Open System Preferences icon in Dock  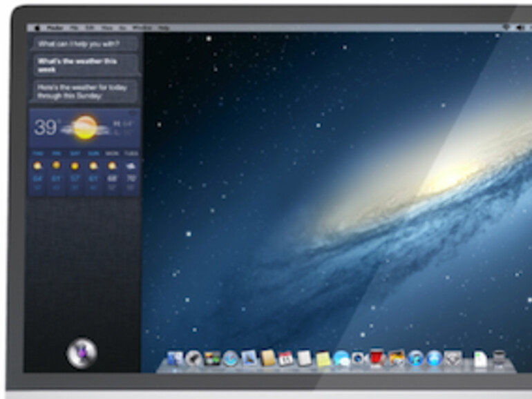coord(453,359)
